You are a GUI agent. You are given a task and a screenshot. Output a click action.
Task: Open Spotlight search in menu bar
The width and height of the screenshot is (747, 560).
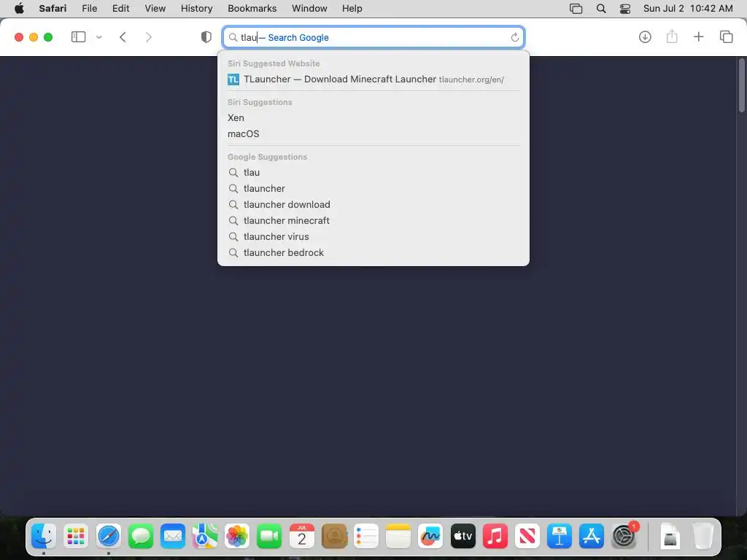(x=601, y=9)
